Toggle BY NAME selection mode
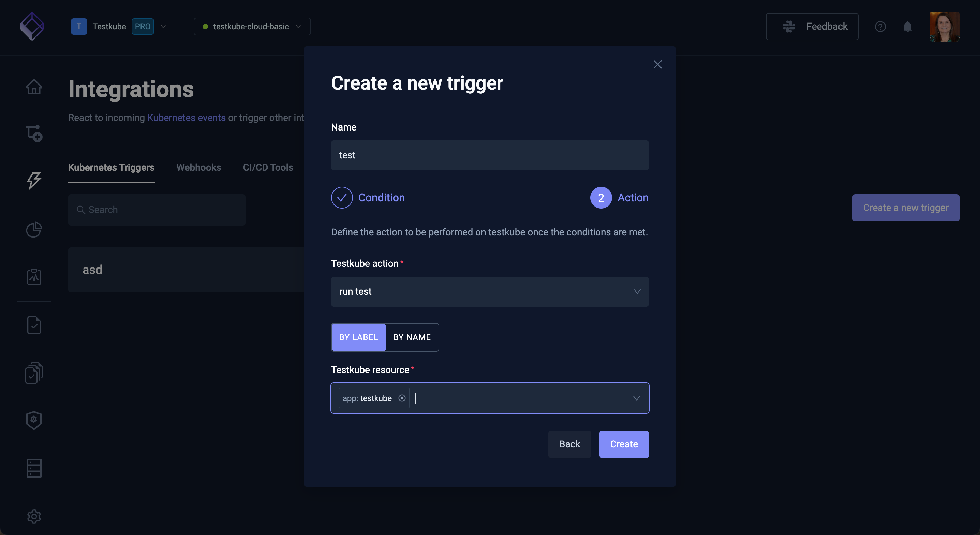This screenshot has width=980, height=535. coord(412,337)
